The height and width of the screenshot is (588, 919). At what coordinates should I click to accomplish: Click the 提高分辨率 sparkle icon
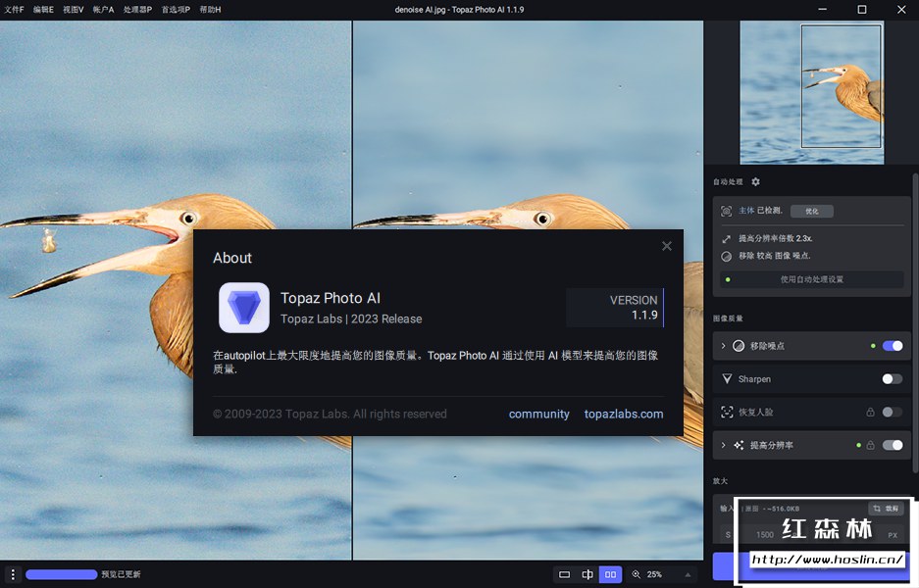[x=739, y=445]
